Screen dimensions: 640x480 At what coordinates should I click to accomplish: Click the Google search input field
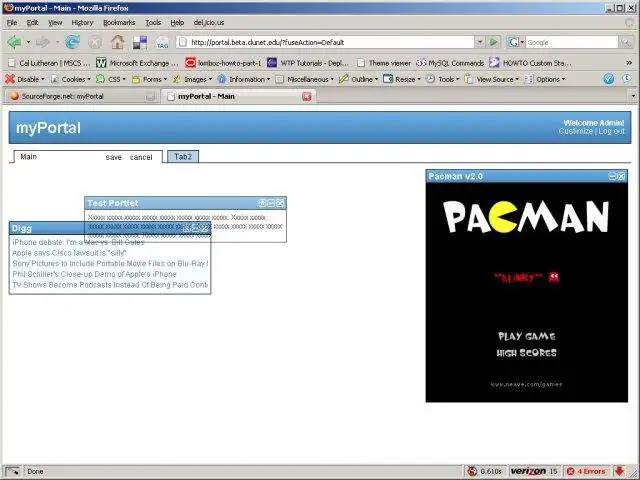[x=571, y=42]
